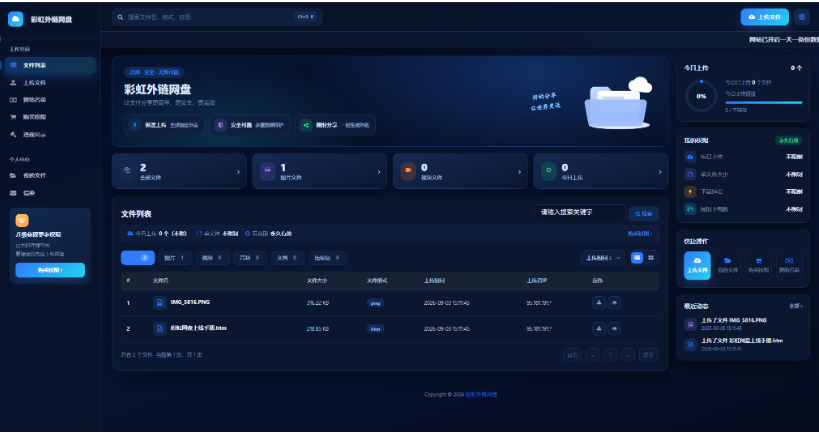Click the png format tag
This screenshot has height=434, width=819.
pyautogui.click(x=375, y=303)
